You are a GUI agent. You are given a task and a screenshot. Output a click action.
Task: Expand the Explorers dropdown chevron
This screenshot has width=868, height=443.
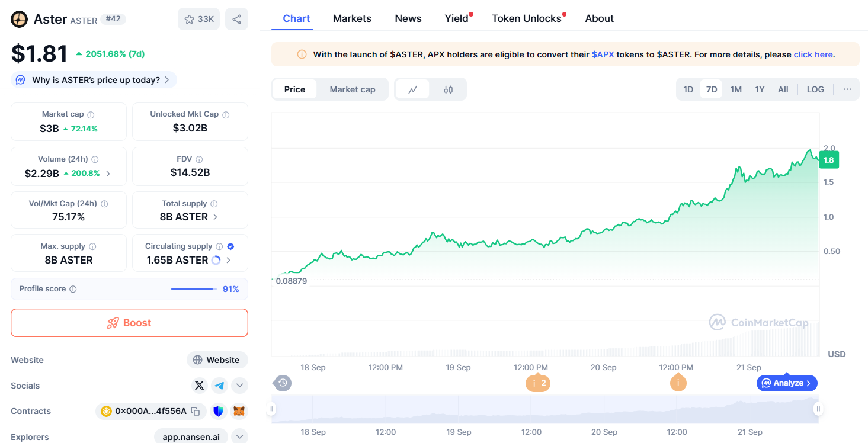click(239, 437)
